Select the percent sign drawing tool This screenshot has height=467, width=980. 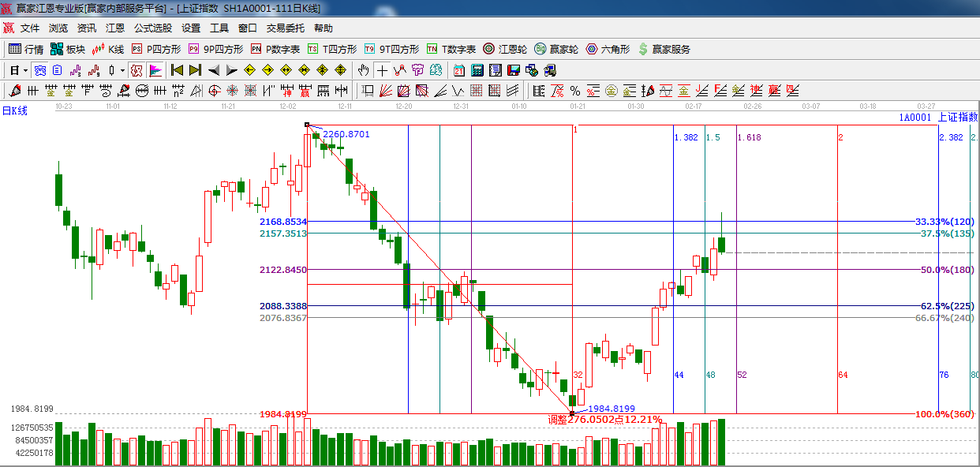(x=574, y=91)
